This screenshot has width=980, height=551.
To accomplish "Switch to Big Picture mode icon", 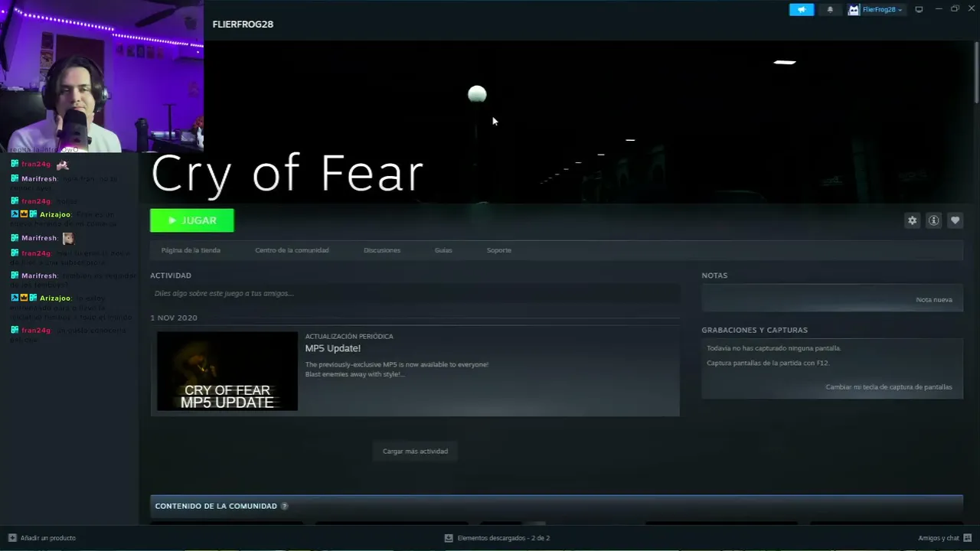I will 919,10.
